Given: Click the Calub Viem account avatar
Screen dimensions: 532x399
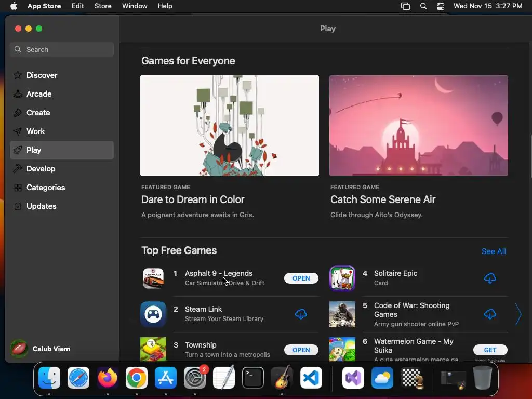Looking at the screenshot, I should pyautogui.click(x=19, y=349).
